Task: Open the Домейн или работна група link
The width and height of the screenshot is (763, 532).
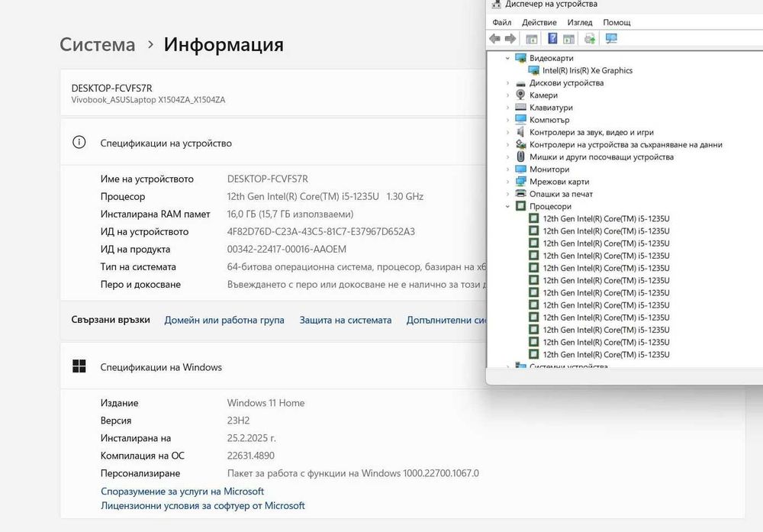Action: pos(224,321)
